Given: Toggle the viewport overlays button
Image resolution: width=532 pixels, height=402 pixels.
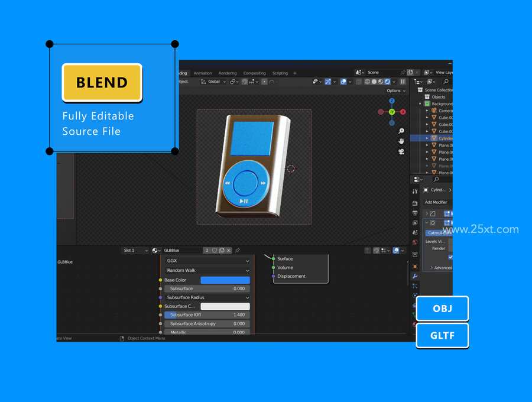Looking at the screenshot, I should click(x=343, y=82).
